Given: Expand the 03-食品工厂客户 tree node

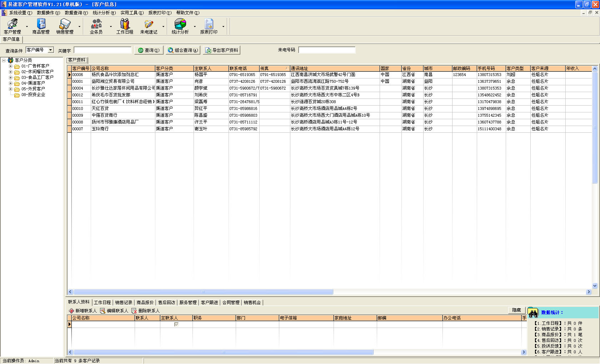Looking at the screenshot, I should point(10,77).
